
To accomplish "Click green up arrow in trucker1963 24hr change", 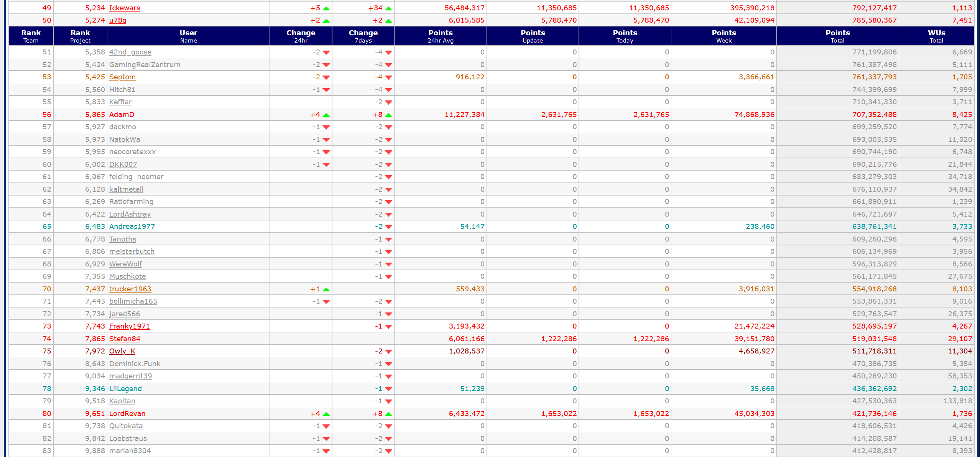I will tap(326, 289).
